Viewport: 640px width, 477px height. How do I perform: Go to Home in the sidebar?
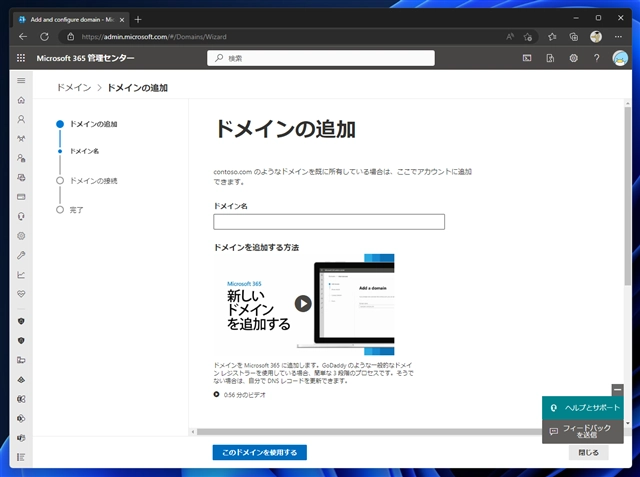(21, 100)
